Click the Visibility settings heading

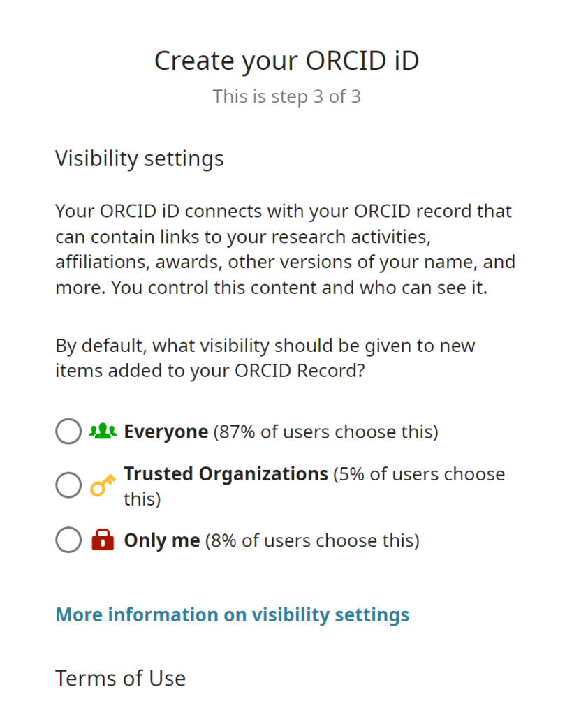(x=139, y=159)
